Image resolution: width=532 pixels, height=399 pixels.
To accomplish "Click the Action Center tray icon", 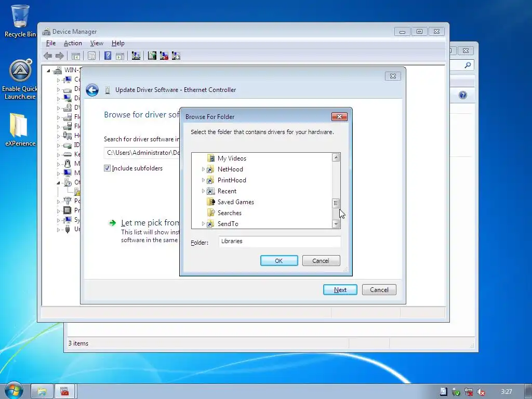I will [443, 392].
